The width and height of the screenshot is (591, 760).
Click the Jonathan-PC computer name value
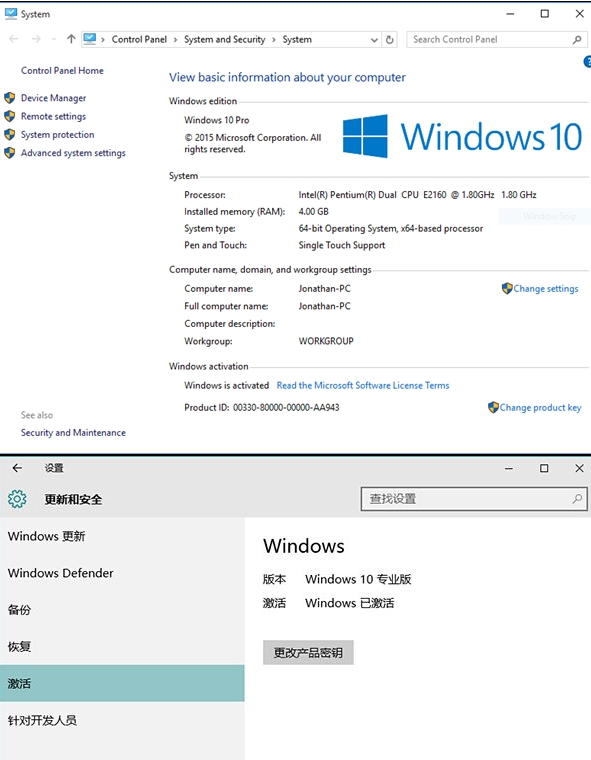pyautogui.click(x=324, y=289)
